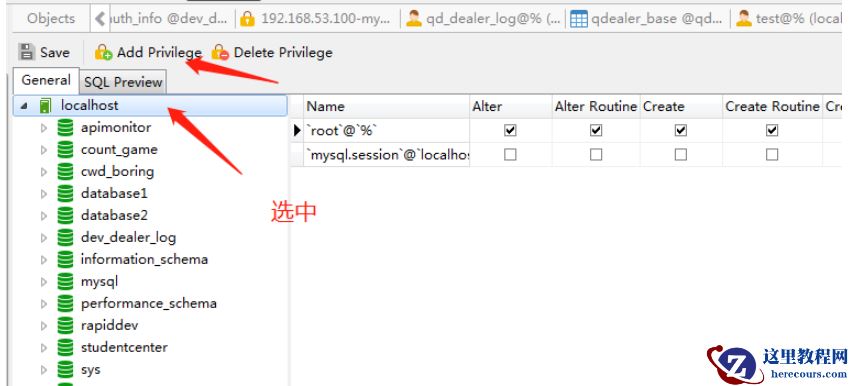Click the Save disk icon
Image resolution: width=853 pixels, height=386 pixels.
click(x=26, y=52)
